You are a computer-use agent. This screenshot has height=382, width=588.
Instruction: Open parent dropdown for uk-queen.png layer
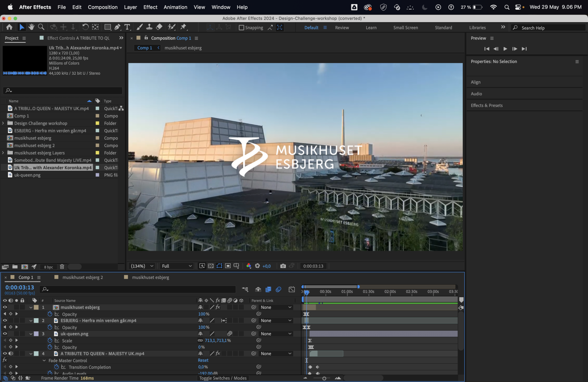pos(276,334)
